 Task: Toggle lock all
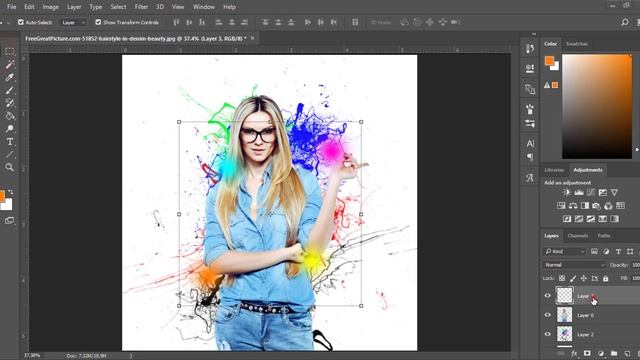(606, 278)
